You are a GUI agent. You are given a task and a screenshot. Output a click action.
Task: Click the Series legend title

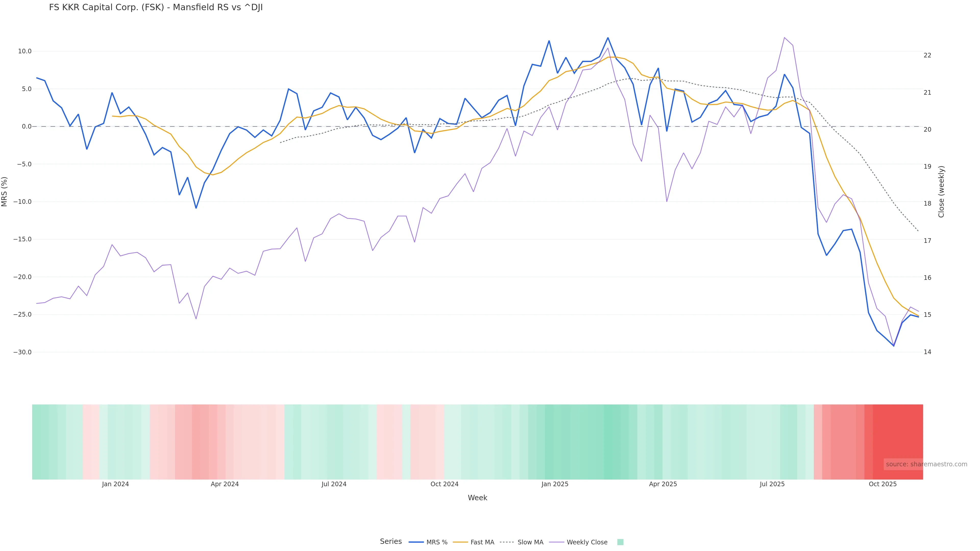[x=391, y=542]
